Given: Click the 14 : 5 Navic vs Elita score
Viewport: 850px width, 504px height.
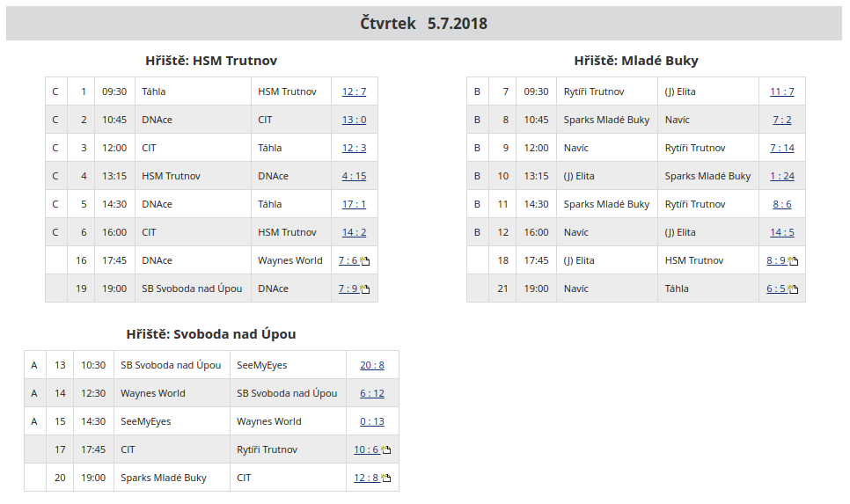Looking at the screenshot, I should (x=781, y=232).
